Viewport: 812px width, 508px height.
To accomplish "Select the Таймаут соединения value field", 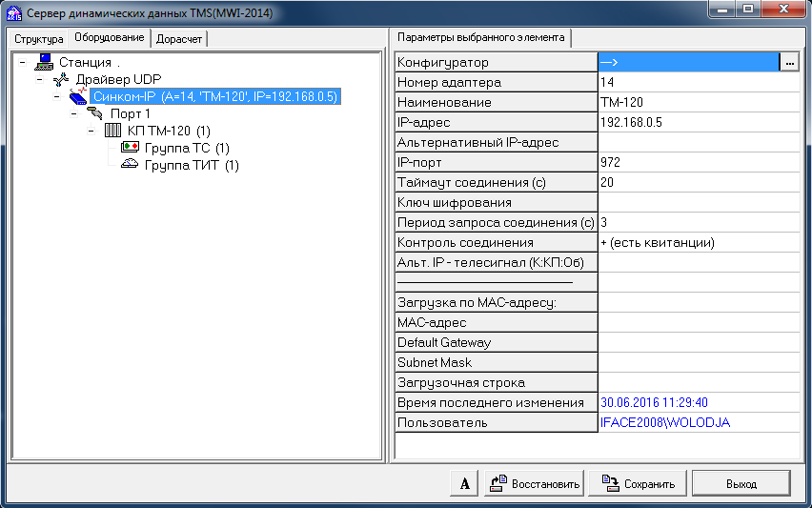I will click(698, 182).
